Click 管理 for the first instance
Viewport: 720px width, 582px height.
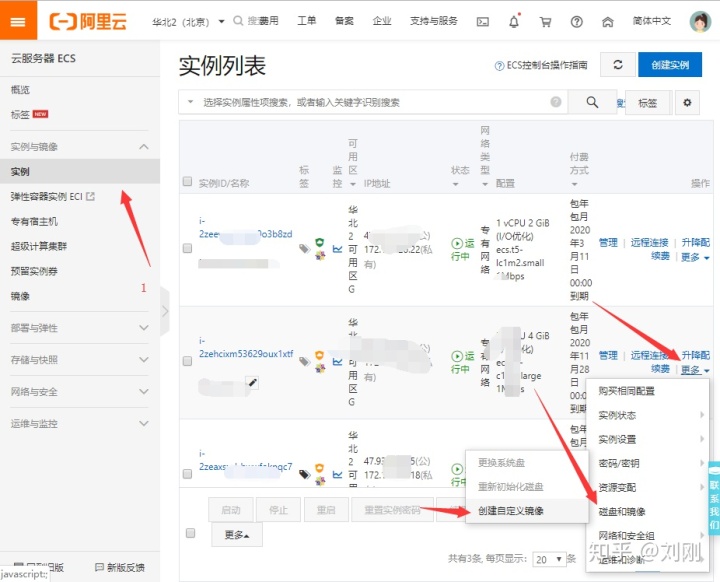coord(608,242)
